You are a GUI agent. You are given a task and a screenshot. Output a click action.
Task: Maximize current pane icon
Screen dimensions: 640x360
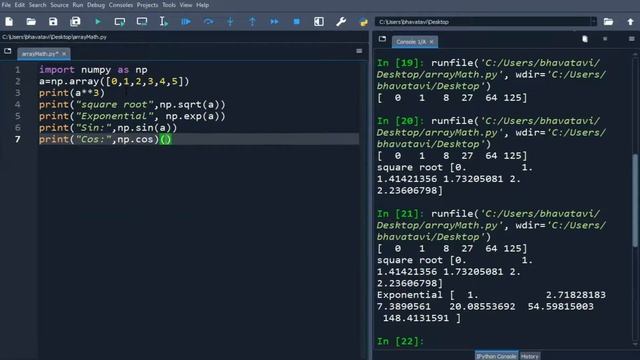[x=319, y=22]
